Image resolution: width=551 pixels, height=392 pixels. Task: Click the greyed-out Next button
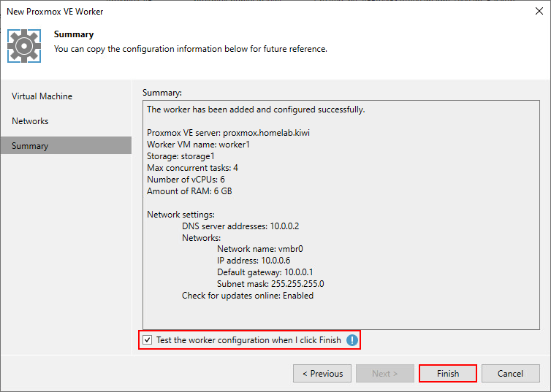[384, 374]
